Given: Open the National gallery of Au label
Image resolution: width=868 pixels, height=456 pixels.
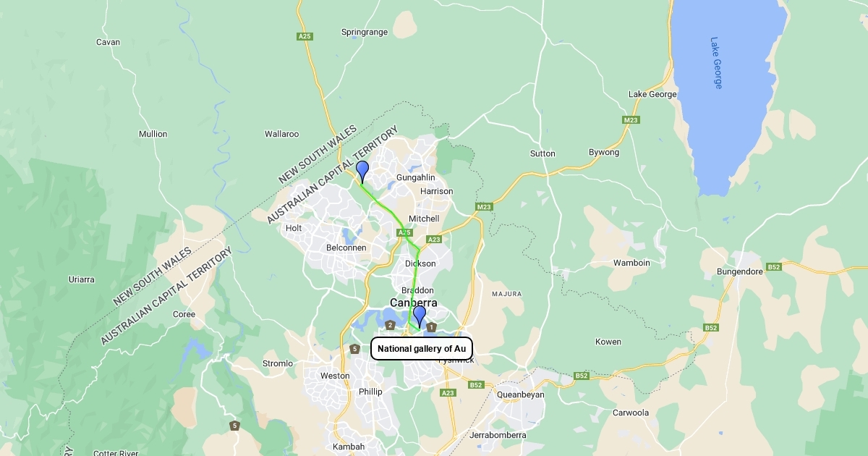Looking at the screenshot, I should (422, 348).
